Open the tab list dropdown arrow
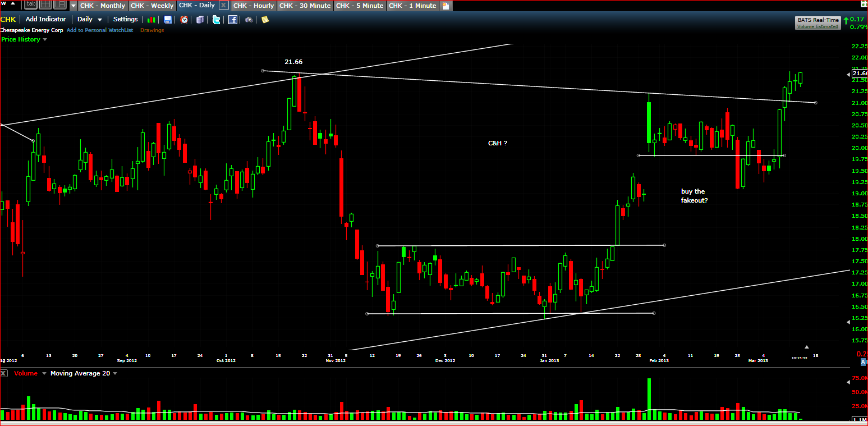 [x=74, y=6]
